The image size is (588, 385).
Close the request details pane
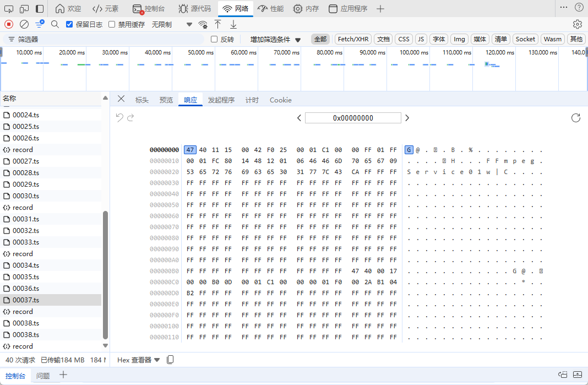tap(121, 99)
